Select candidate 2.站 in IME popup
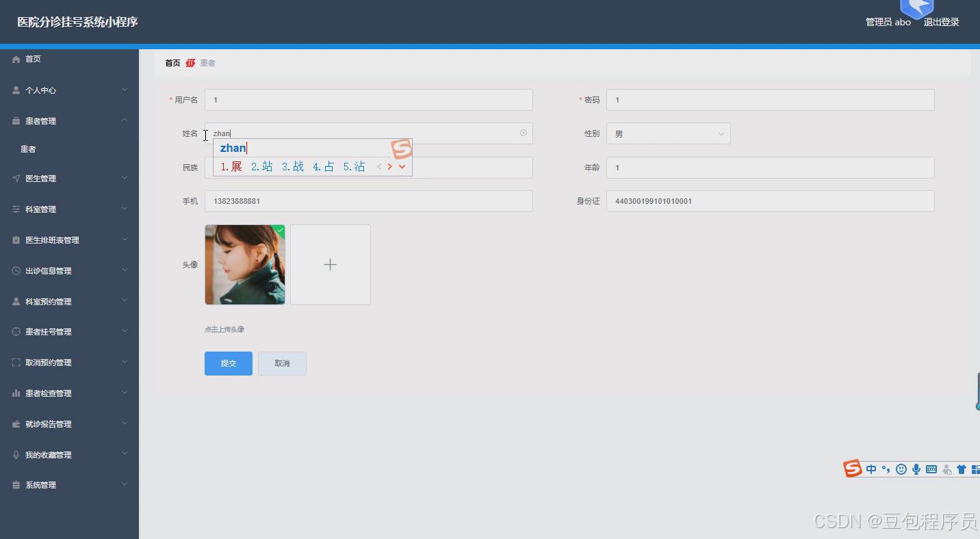 click(262, 166)
